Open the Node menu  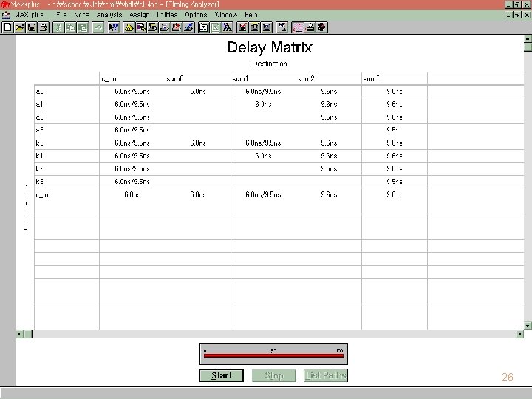[x=81, y=15]
